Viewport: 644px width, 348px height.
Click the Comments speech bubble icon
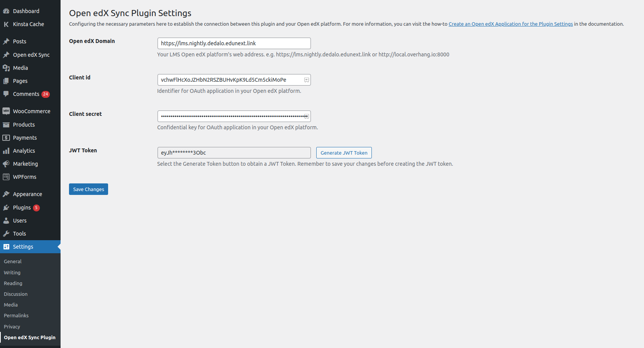[6, 94]
